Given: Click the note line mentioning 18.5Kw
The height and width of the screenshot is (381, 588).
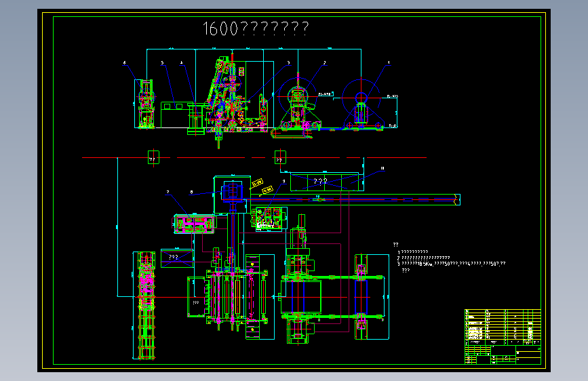Looking at the screenshot, I should click(x=451, y=264).
